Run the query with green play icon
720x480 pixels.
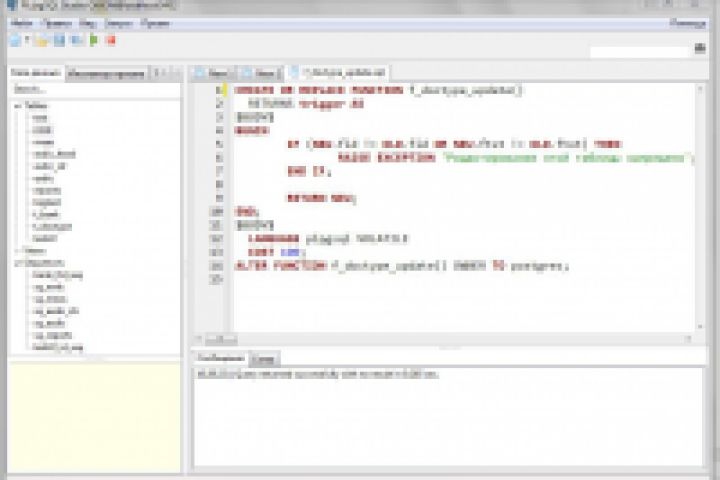pyautogui.click(x=94, y=40)
